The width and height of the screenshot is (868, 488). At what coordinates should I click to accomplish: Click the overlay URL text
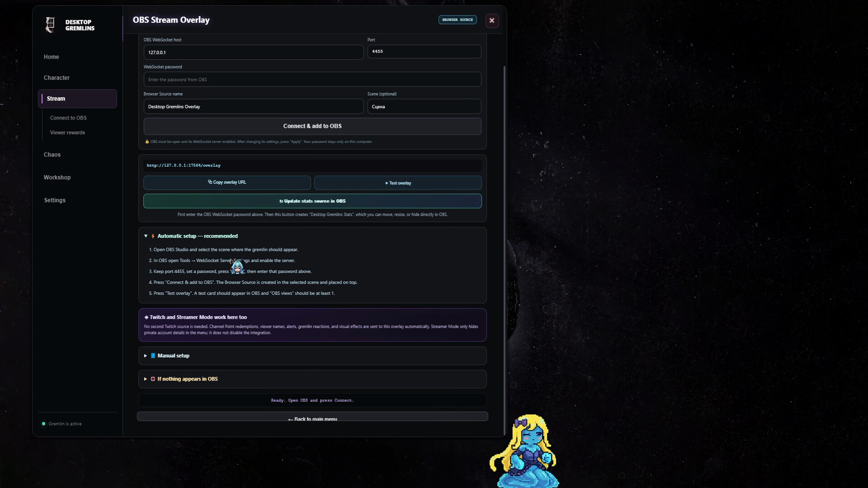(184, 165)
